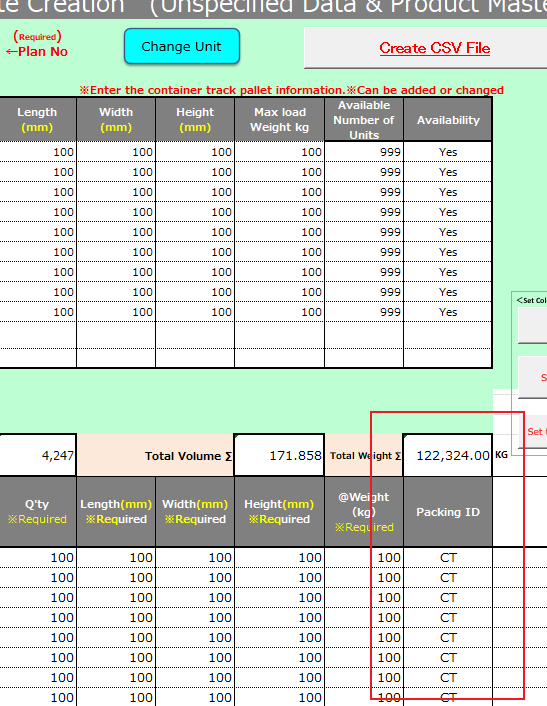Select the red container track pallet information note
The height and width of the screenshot is (706, 547).
pos(291,90)
